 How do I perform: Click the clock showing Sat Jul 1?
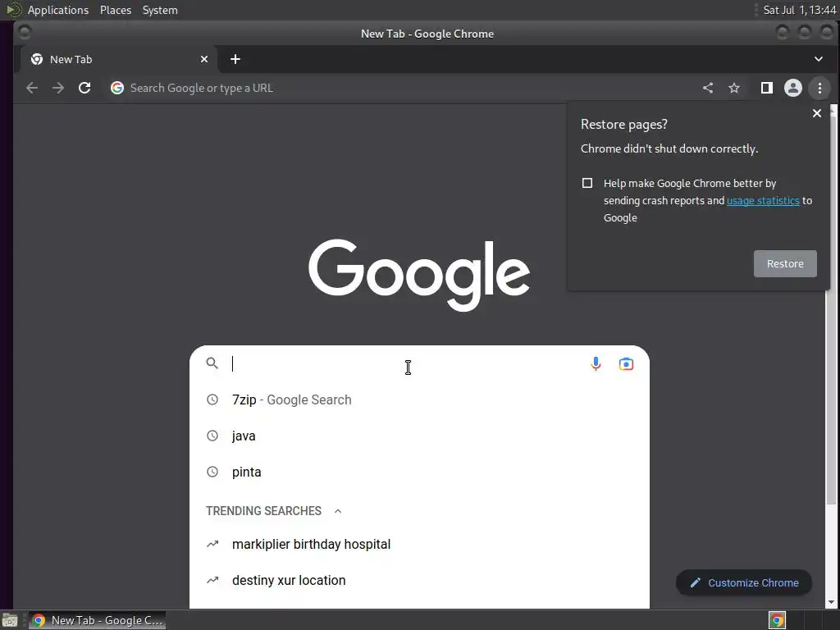(x=799, y=10)
